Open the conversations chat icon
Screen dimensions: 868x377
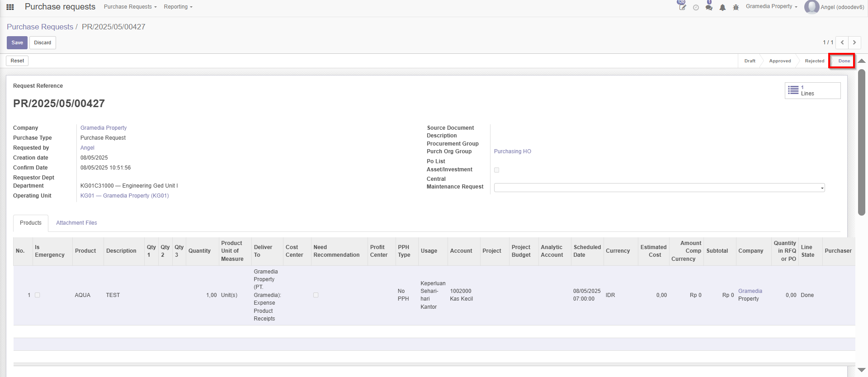pyautogui.click(x=709, y=7)
